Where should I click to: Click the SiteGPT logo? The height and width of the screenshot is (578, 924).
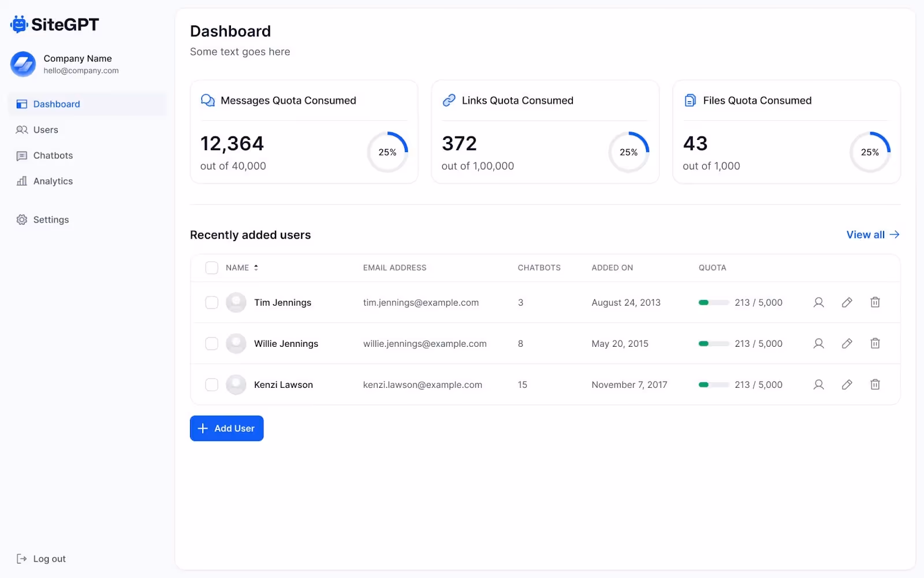pos(54,24)
